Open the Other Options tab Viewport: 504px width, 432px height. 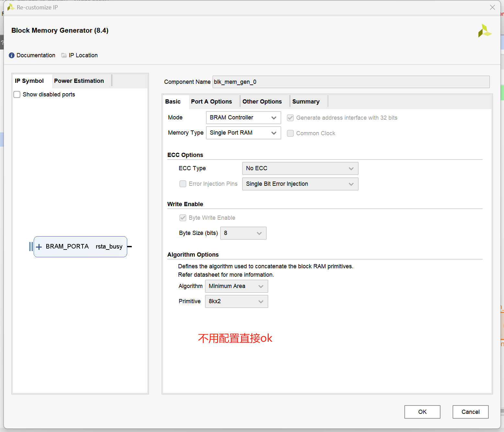pos(262,101)
